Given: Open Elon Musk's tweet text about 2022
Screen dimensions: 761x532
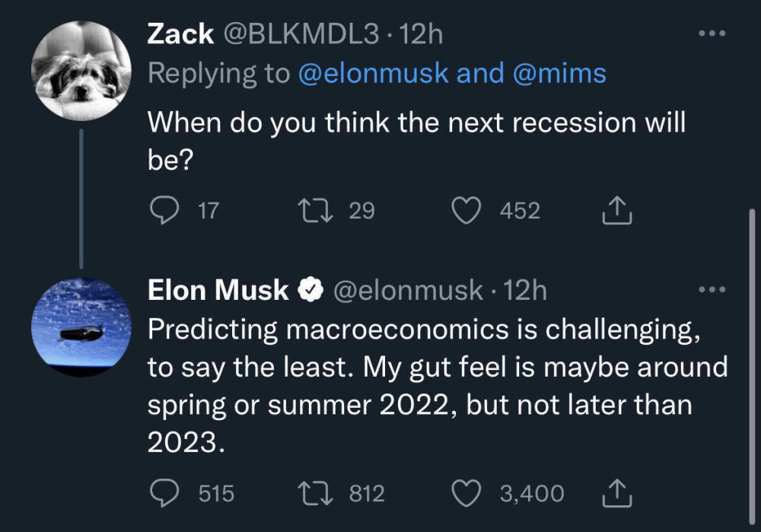Looking at the screenshot, I should click(438, 386).
